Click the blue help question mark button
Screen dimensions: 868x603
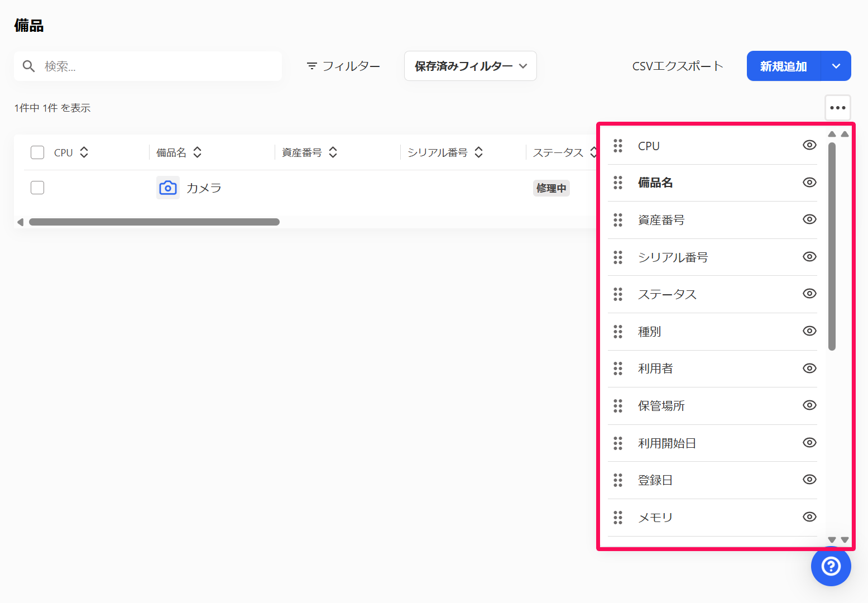coord(831,566)
